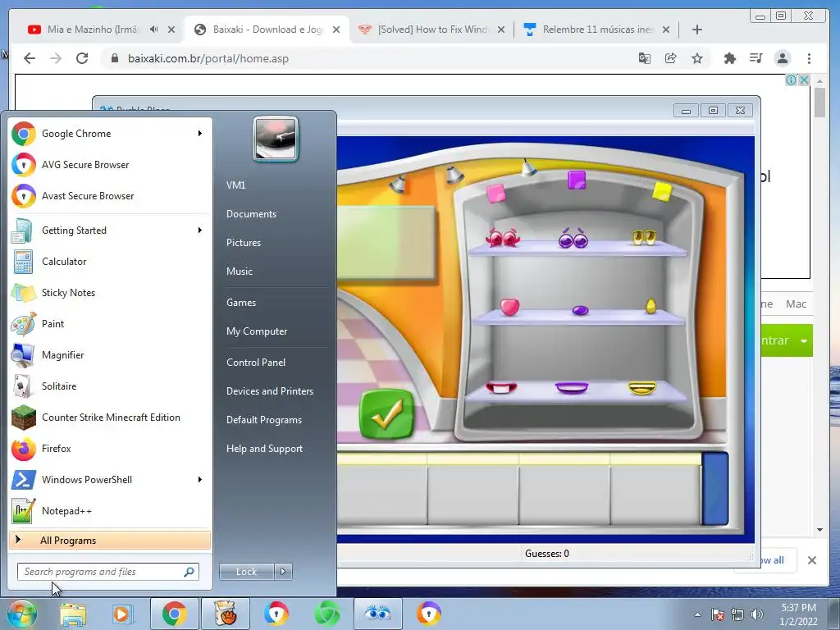This screenshot has height=630, width=840.
Task: Open Chrome media control icon
Action: pos(756,58)
